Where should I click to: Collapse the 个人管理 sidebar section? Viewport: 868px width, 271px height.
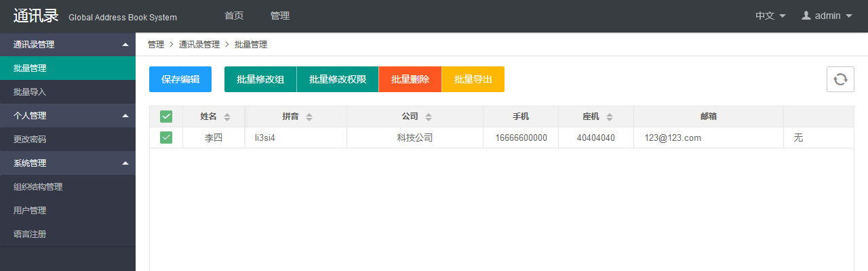(x=68, y=116)
